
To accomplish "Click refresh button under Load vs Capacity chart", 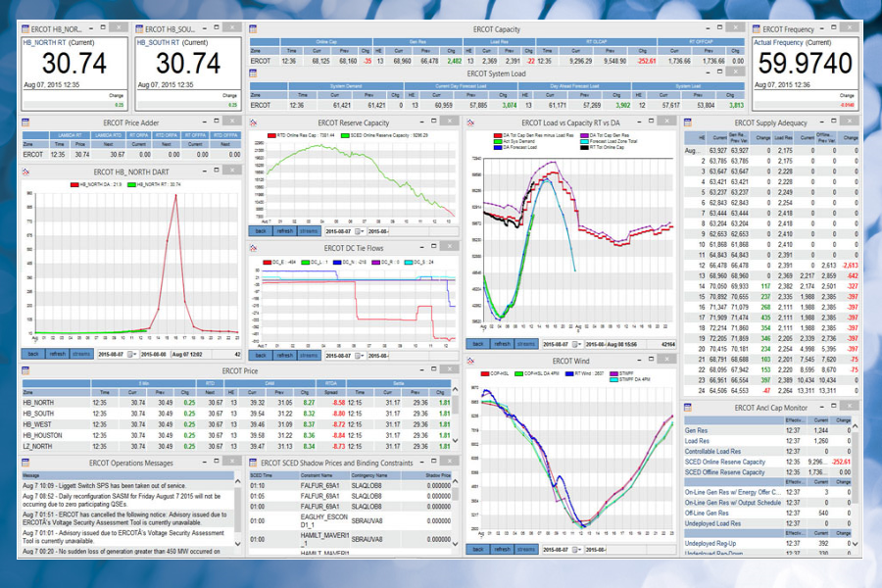I will click(x=503, y=344).
